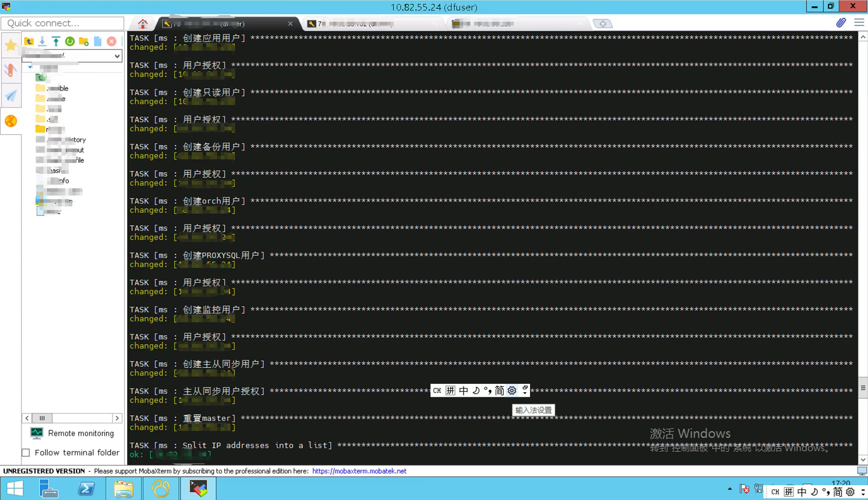Upload files to current SFTP folder
This screenshot has width=868, height=500.
(x=56, y=42)
